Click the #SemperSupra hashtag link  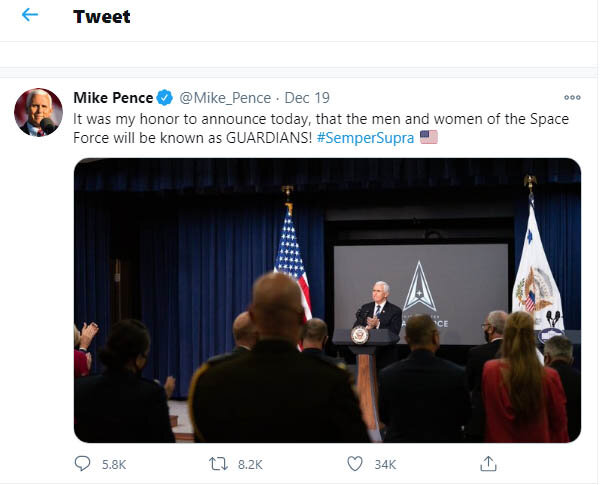tap(365, 138)
